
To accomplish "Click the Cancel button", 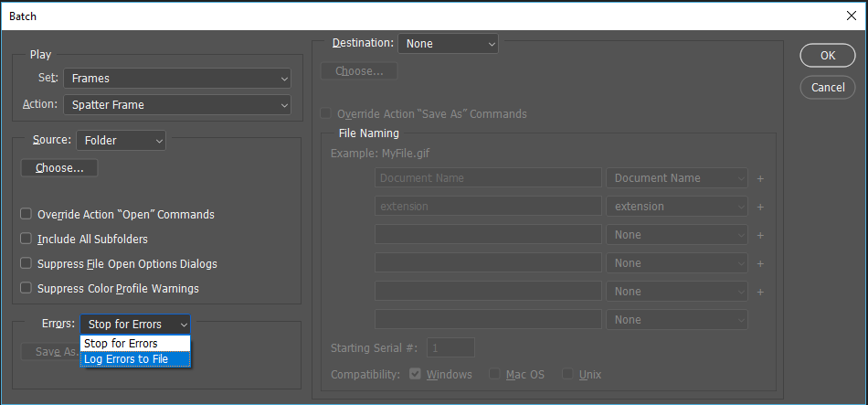I will (x=828, y=87).
